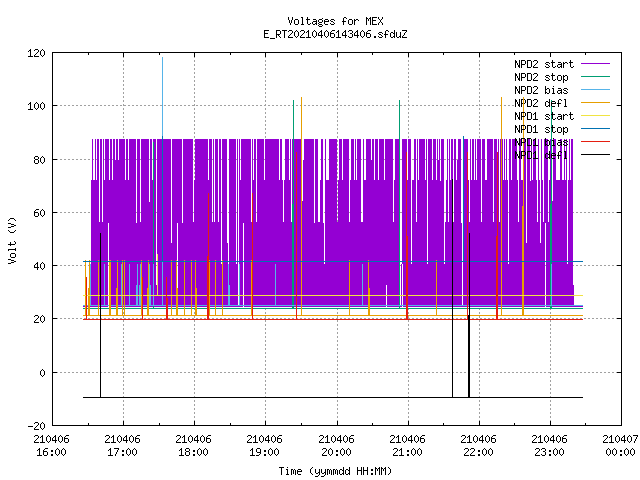Click the Voltages for MEX chart title
Screen dimensions: 640x480
pos(335,21)
